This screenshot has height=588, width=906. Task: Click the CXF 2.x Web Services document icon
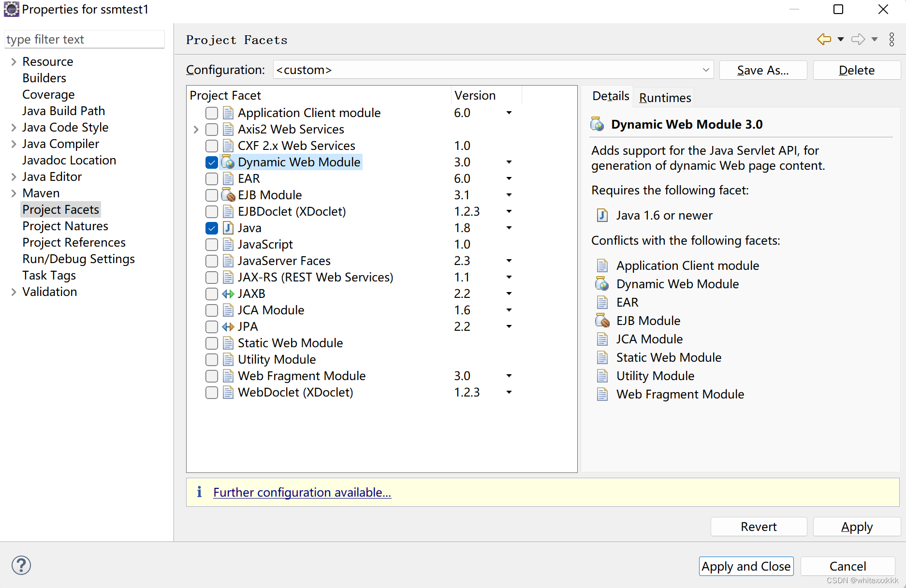228,146
